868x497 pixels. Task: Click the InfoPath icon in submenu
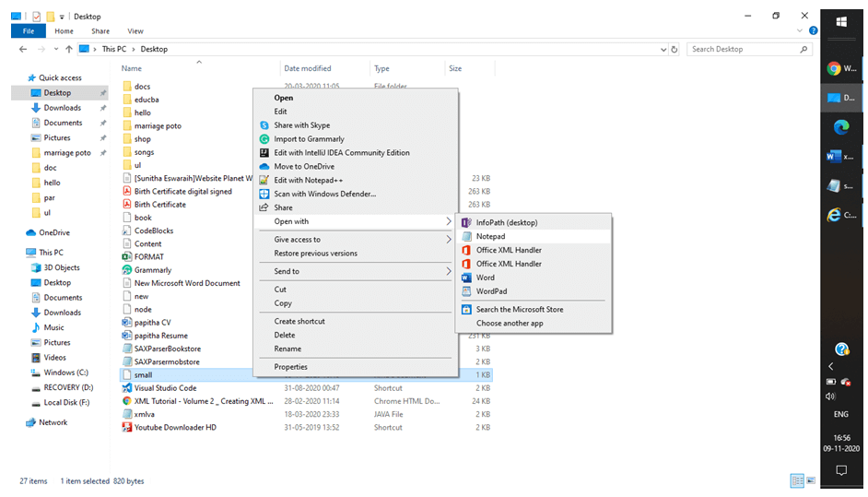tap(466, 222)
